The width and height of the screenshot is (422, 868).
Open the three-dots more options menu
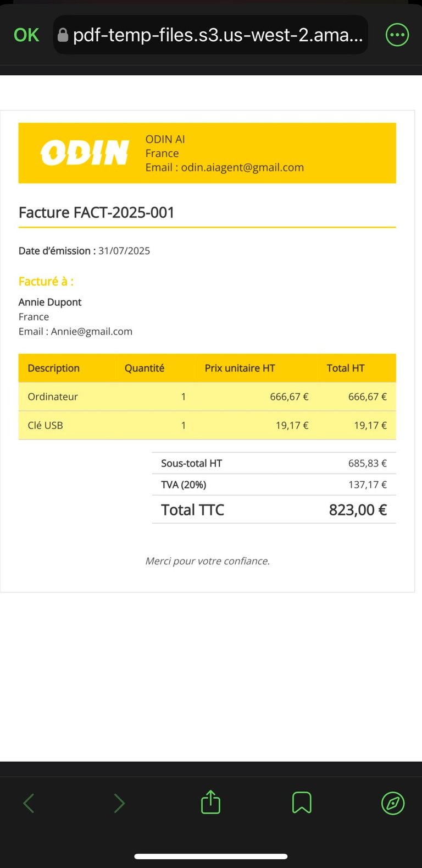pyautogui.click(x=397, y=35)
